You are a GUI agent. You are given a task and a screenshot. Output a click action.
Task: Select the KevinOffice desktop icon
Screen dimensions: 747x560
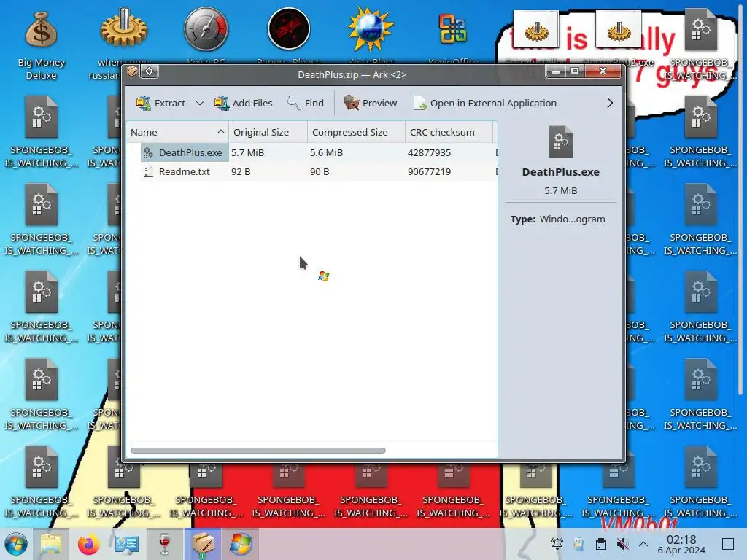tap(453, 29)
